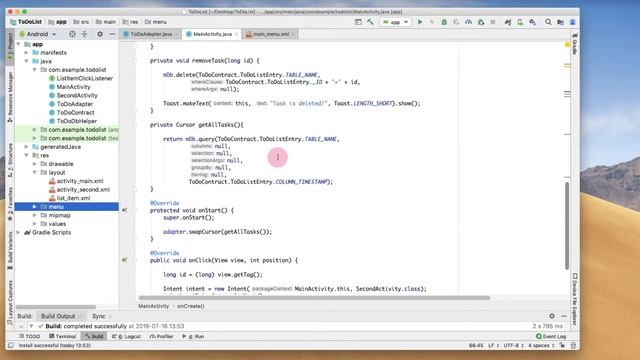Click the grey Stop square icon
Image resolution: width=640 pixels, height=360 pixels.
(493, 22)
